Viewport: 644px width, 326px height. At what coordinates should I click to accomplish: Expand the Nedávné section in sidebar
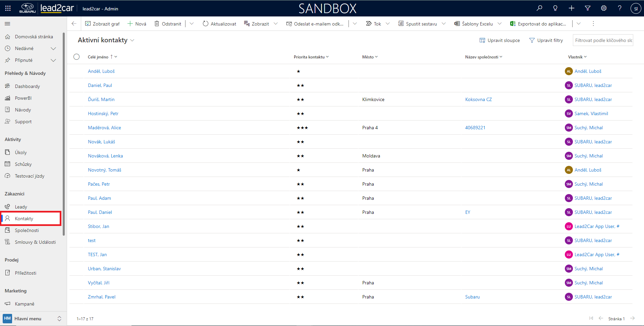click(x=53, y=49)
